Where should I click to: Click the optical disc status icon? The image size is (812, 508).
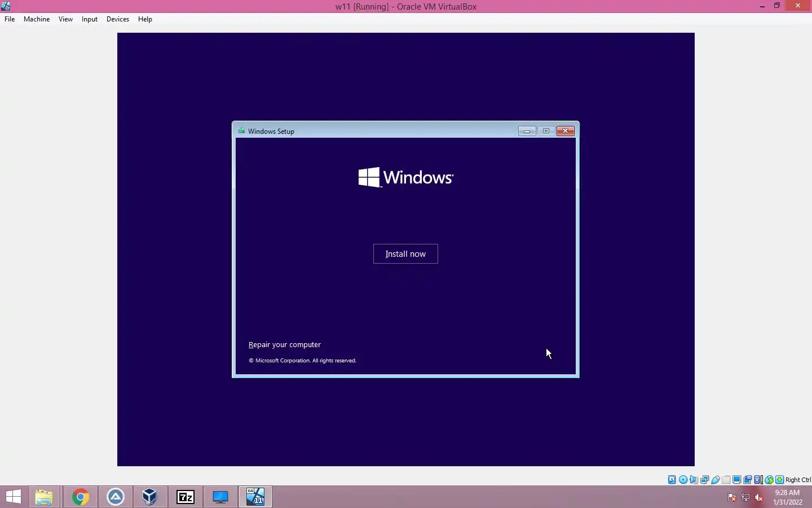click(x=683, y=480)
